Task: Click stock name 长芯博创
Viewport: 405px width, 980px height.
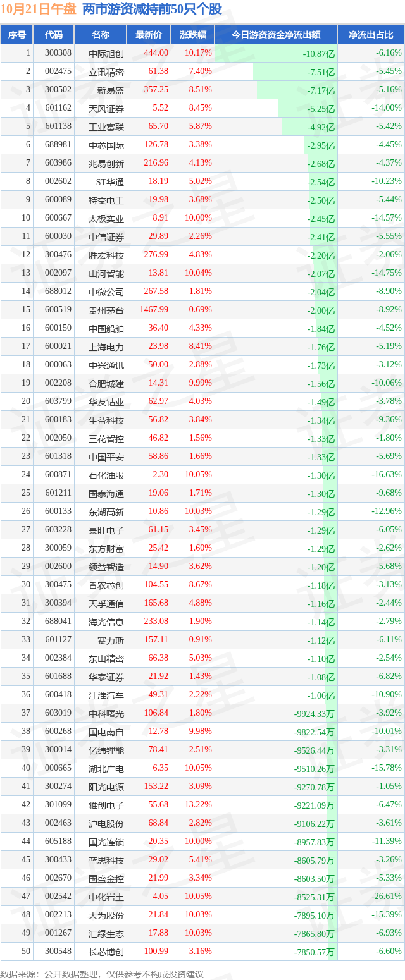Action: click(x=106, y=952)
